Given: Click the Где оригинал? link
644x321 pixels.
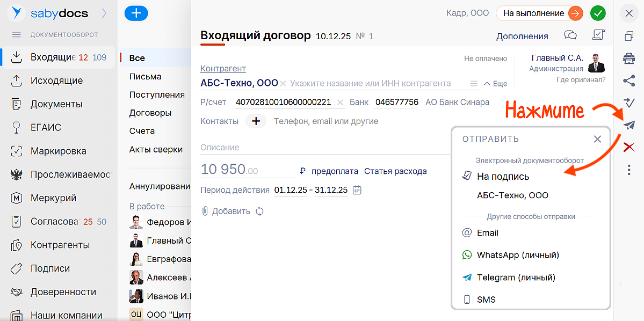Looking at the screenshot, I should click(581, 79).
